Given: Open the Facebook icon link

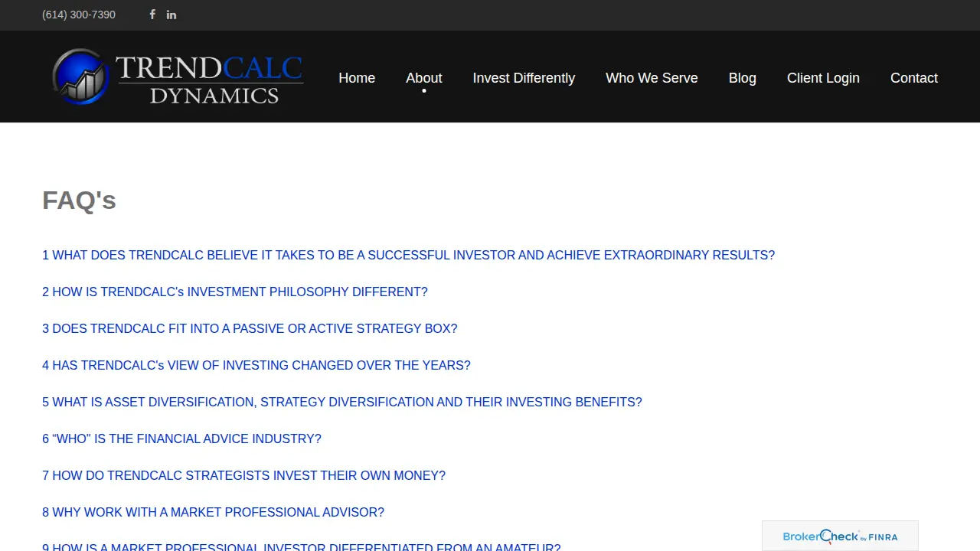Looking at the screenshot, I should coord(152,15).
